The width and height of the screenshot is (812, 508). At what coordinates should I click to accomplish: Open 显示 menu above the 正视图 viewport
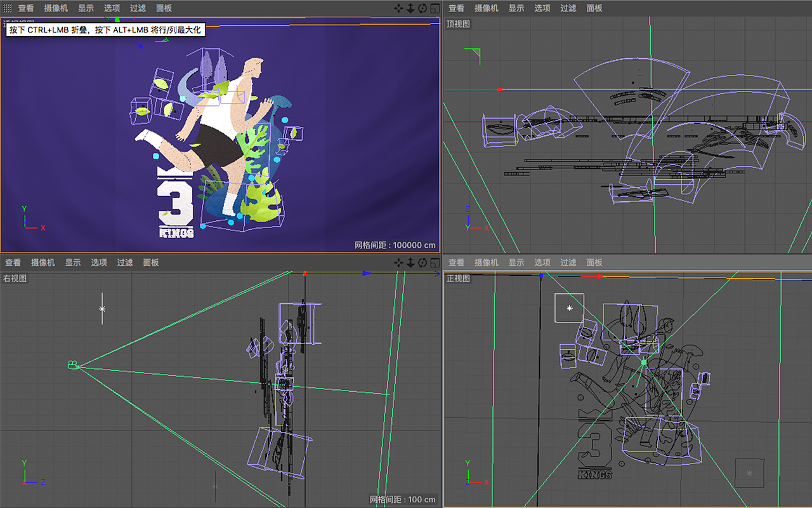click(516, 262)
